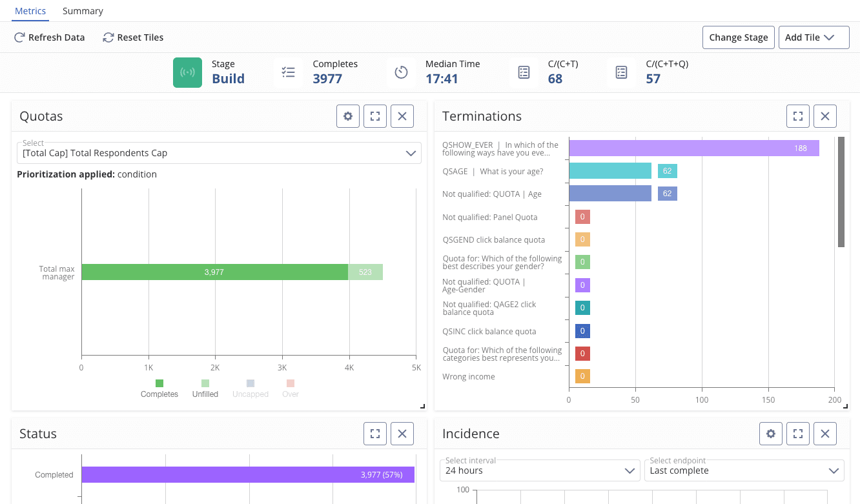This screenshot has width=860, height=504.
Task: Reset Tiles to default layout
Action: click(133, 37)
